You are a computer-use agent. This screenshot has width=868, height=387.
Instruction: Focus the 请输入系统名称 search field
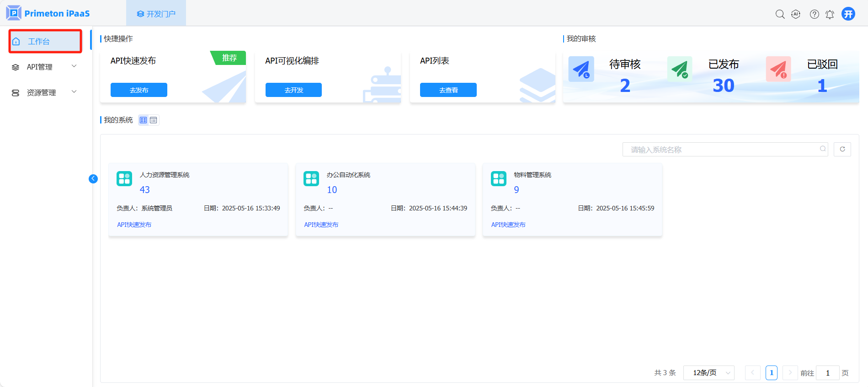tap(722, 150)
